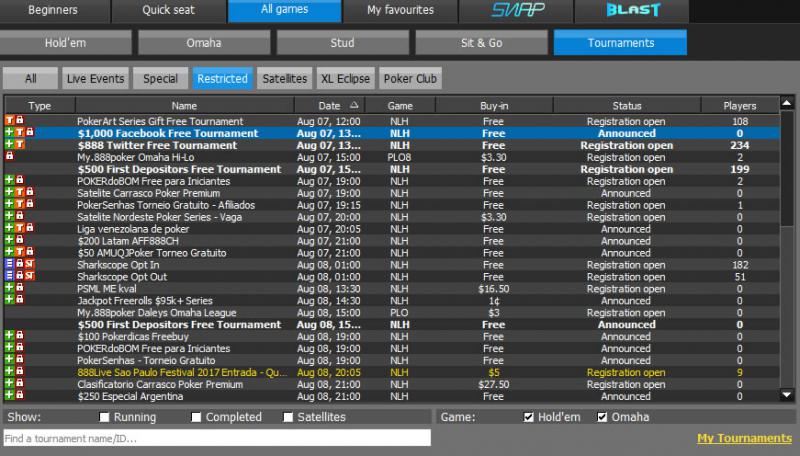Select the Stud game type button
This screenshot has height=456, width=800.
[x=343, y=43]
